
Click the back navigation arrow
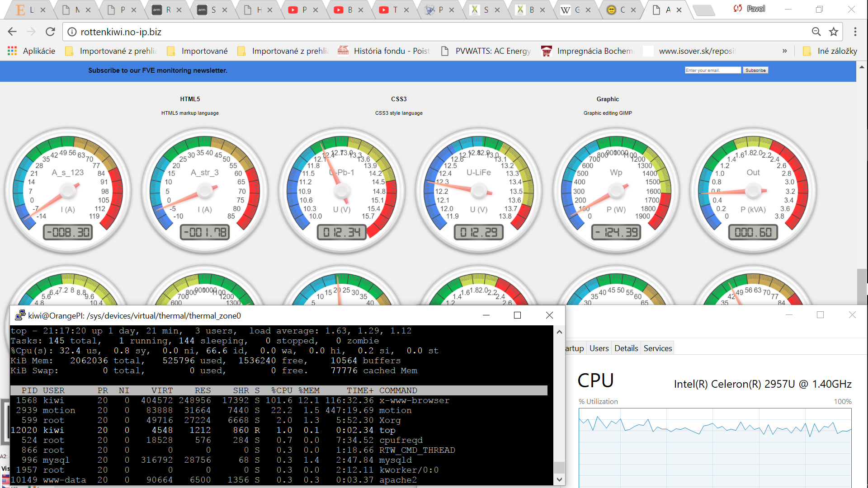click(12, 32)
